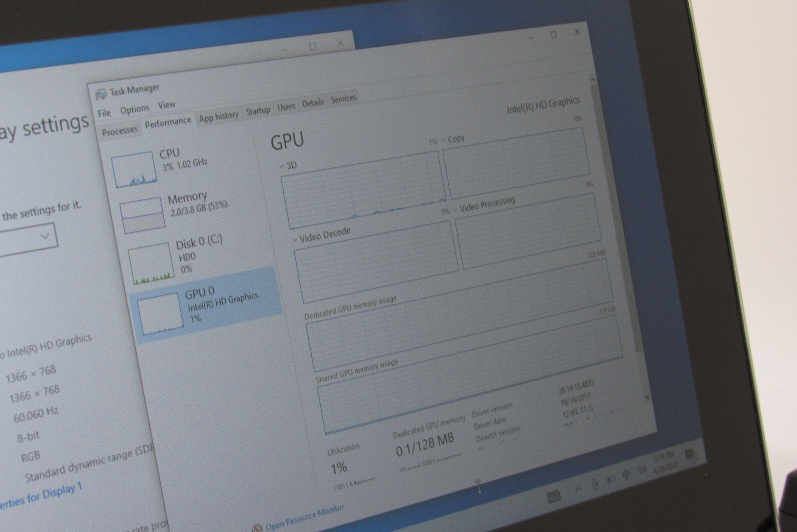Open the Action Center notification icon
Viewport: 797px width, 532px height.
(x=690, y=455)
